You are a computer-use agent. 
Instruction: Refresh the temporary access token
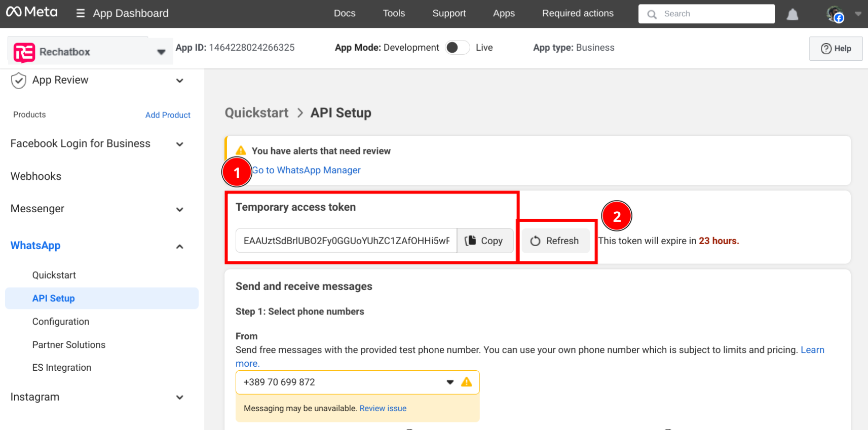[555, 241]
